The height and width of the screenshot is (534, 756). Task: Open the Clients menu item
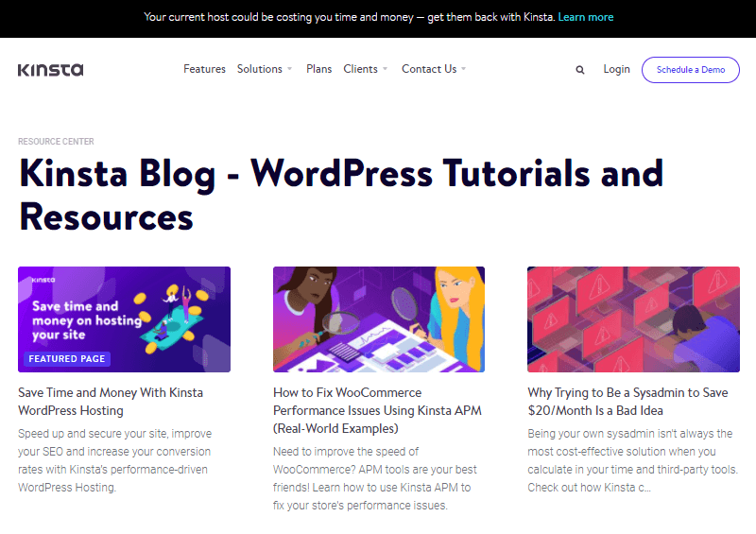[360, 69]
